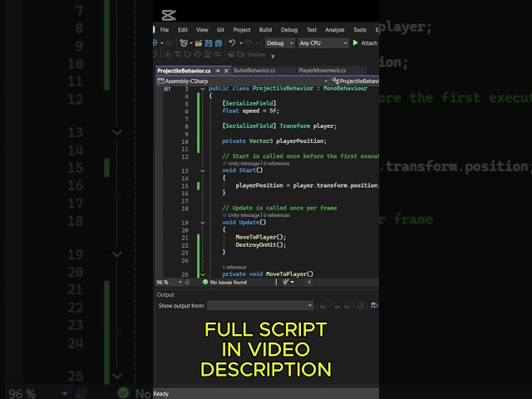
Task: Collapse the Update() method block
Action: click(x=203, y=223)
